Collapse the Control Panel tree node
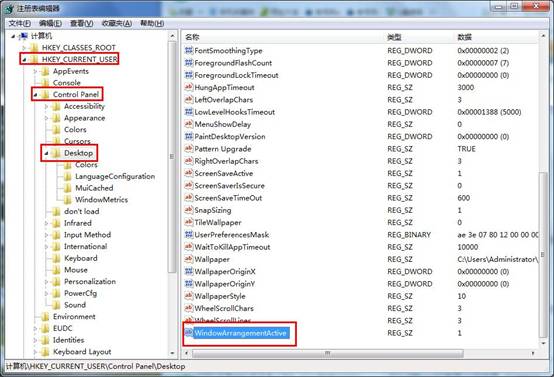The width and height of the screenshot is (554, 377). (35, 95)
